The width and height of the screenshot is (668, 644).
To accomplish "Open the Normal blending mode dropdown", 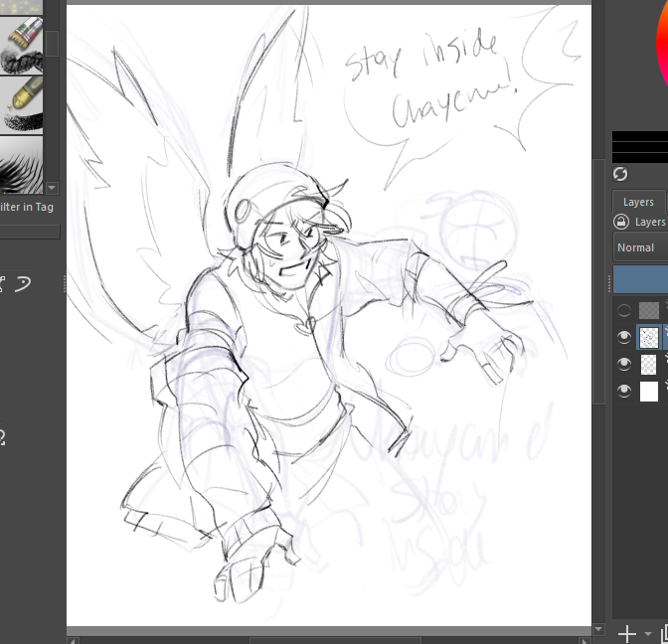I will click(x=640, y=247).
